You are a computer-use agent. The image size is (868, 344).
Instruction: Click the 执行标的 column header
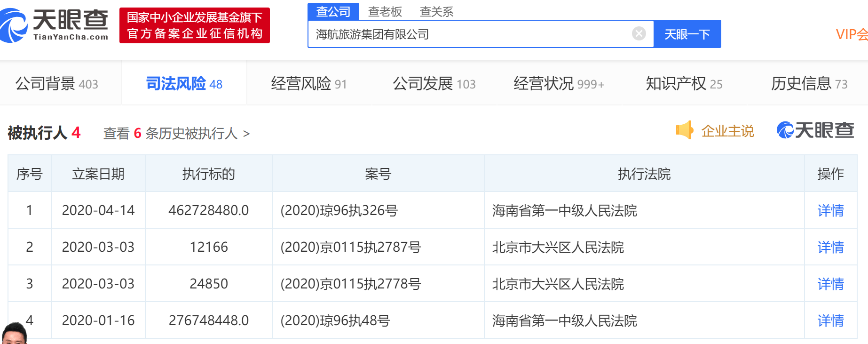[209, 174]
